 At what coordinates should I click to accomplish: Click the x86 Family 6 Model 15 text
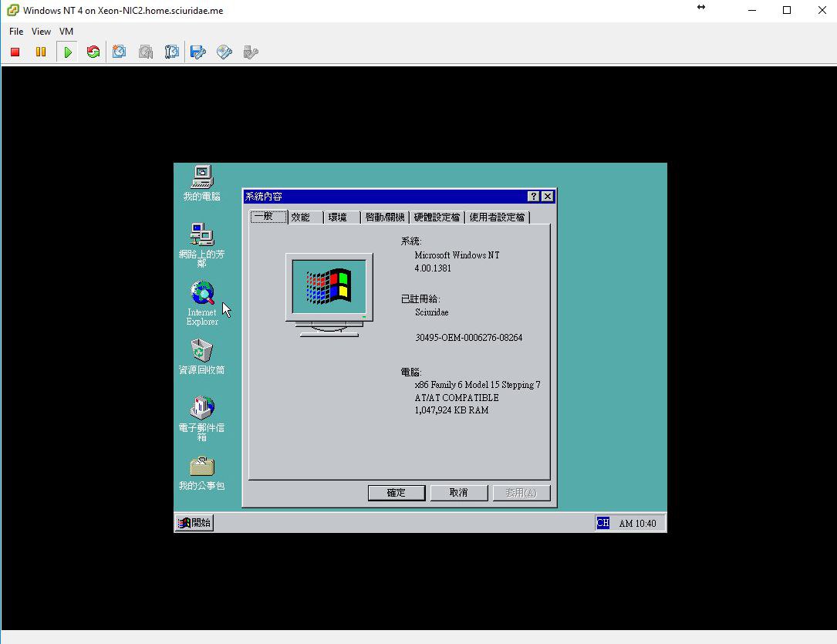478,385
